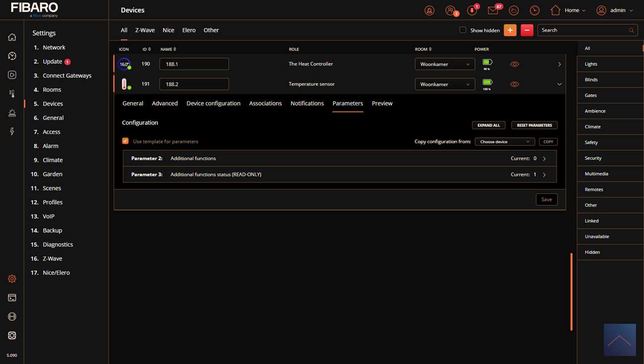644x364 pixels.
Task: Click the scroll-to-top arrow thumbnail
Action: click(619, 340)
